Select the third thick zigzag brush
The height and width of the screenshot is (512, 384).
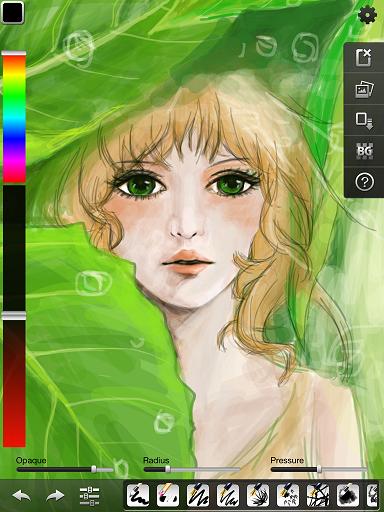click(198, 495)
